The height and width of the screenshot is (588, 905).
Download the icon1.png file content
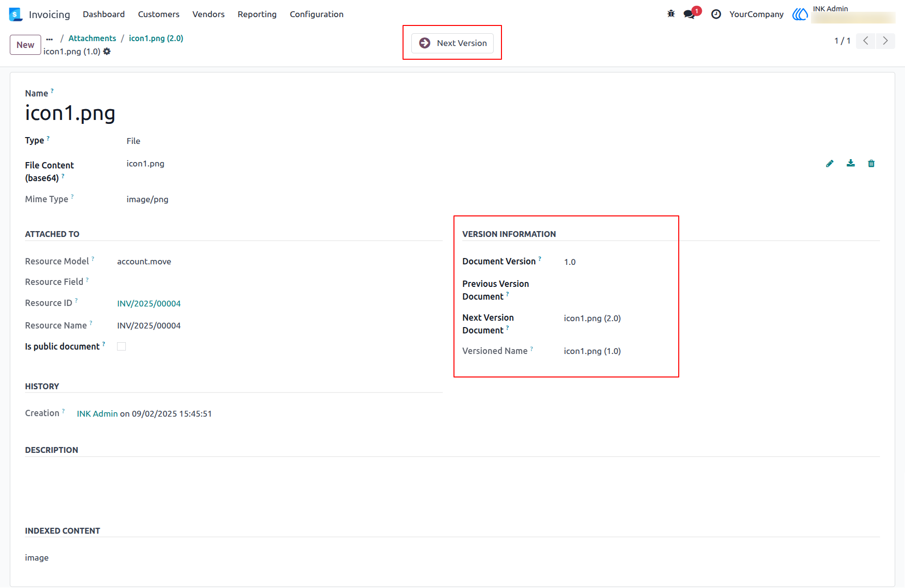tap(851, 164)
